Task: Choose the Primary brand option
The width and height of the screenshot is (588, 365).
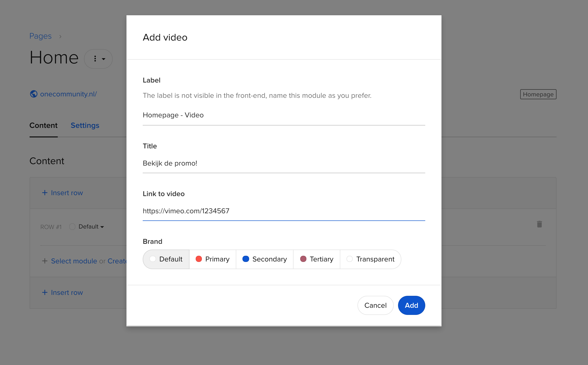Action: click(x=212, y=259)
